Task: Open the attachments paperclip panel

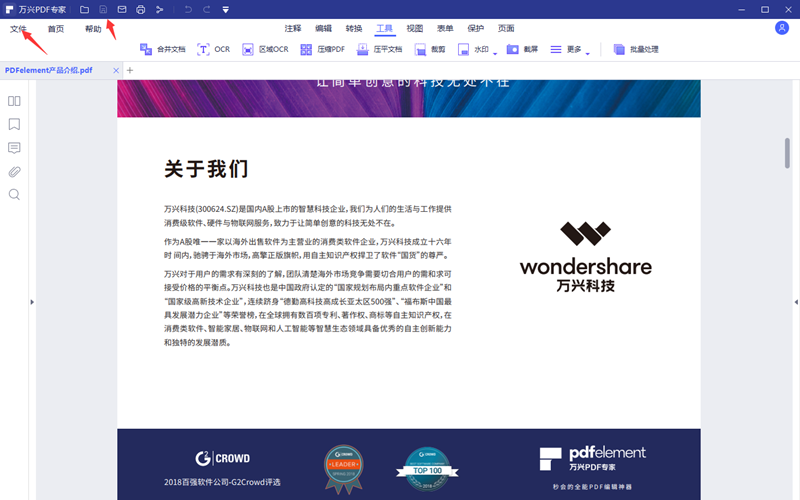Action: point(14,171)
